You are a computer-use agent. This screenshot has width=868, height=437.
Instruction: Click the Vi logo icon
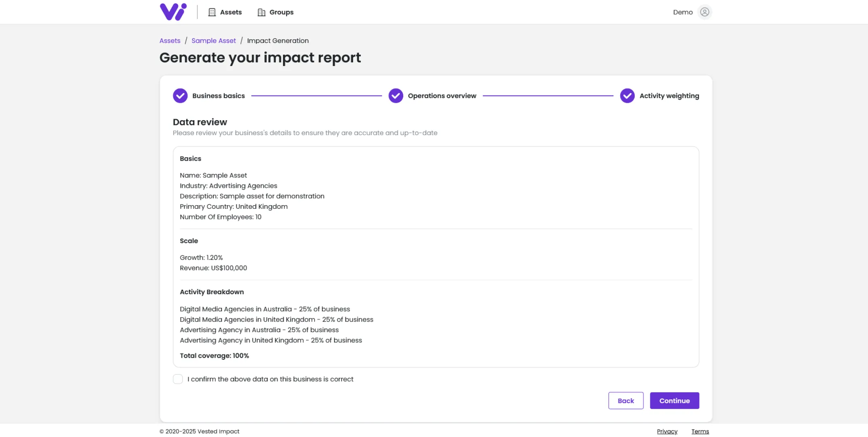174,12
